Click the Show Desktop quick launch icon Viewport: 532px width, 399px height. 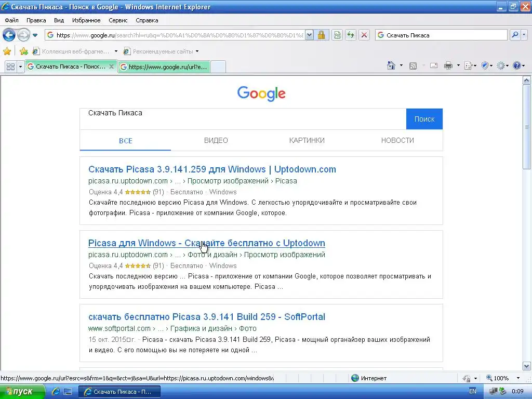(68, 392)
